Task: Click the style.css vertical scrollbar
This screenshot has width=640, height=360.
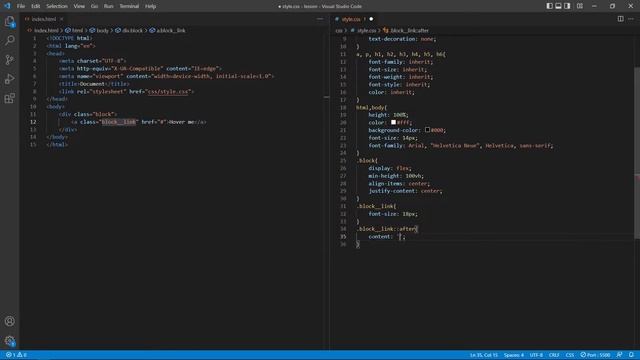Action: (637, 153)
